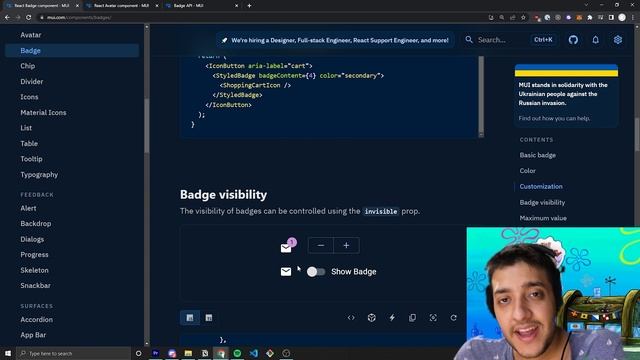Open Accordion under Surfaces

tap(36, 320)
